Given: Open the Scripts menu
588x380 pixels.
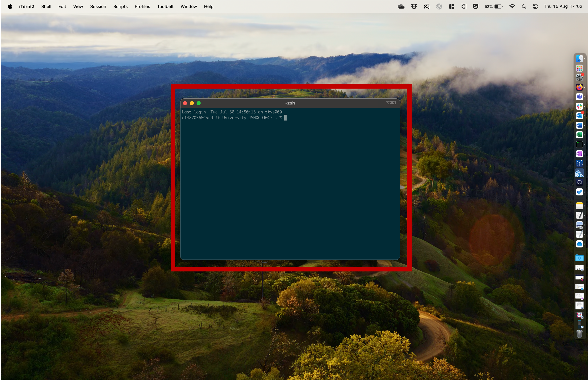Looking at the screenshot, I should 120,7.
